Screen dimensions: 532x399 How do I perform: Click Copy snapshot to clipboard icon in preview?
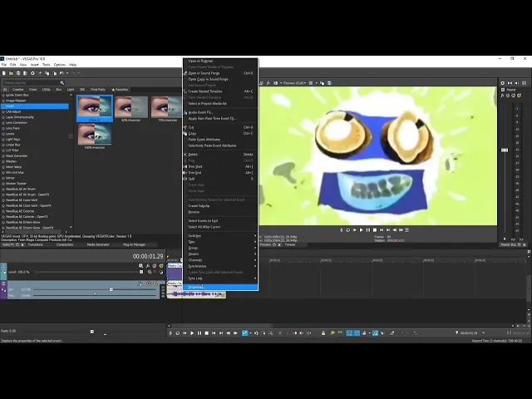[322, 83]
